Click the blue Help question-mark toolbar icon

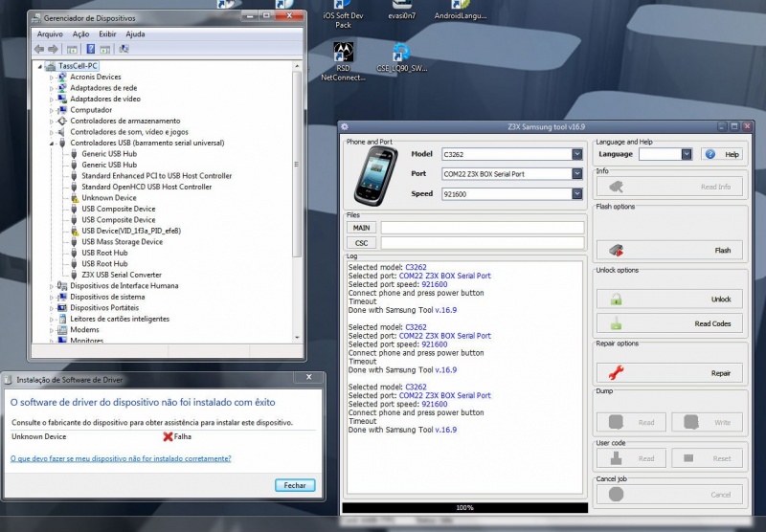(90, 49)
